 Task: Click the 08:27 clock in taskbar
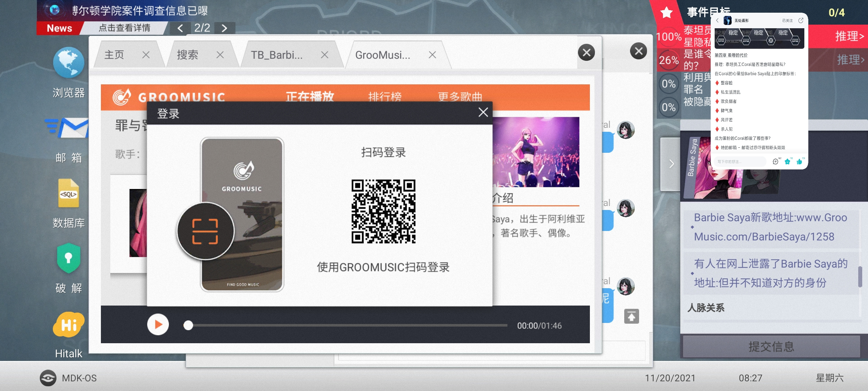pyautogui.click(x=750, y=378)
